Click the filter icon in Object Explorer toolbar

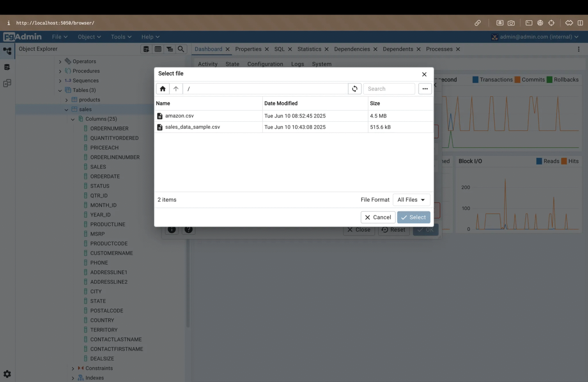[x=170, y=49]
